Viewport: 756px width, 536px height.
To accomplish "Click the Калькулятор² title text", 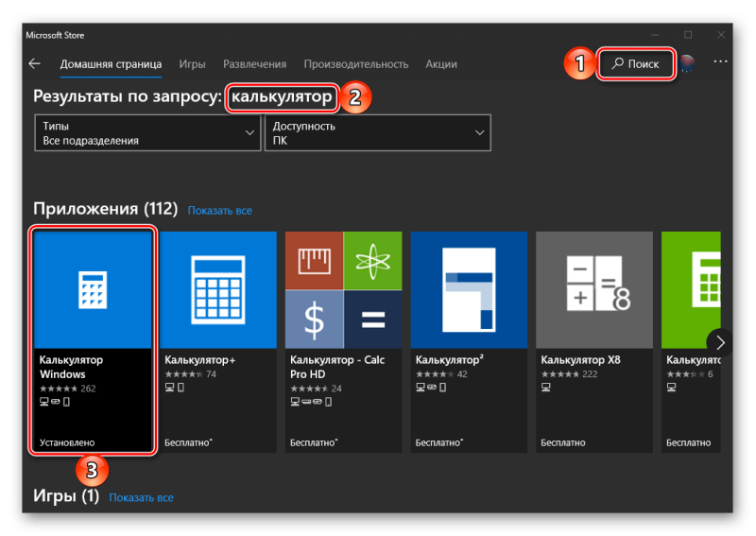I will point(450,360).
